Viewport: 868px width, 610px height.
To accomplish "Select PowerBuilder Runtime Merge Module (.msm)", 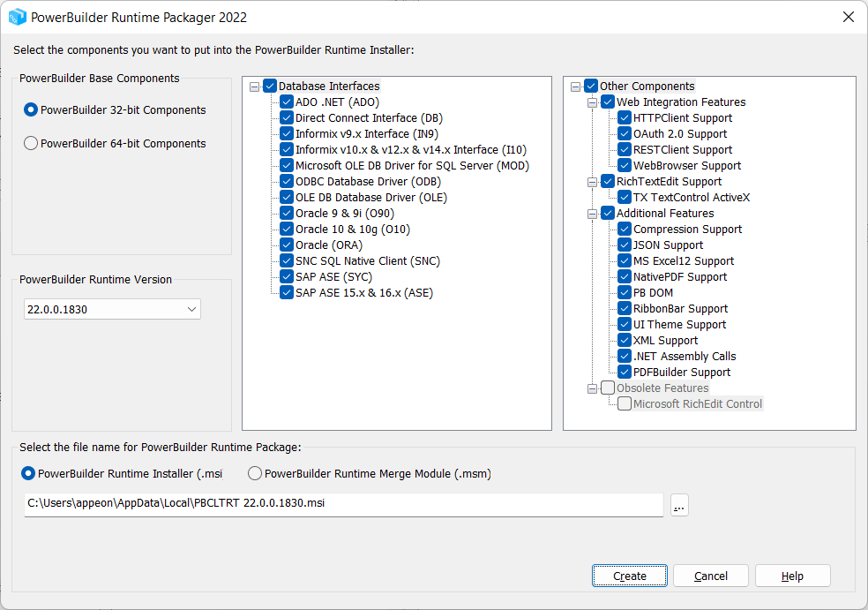I will 255,472.
